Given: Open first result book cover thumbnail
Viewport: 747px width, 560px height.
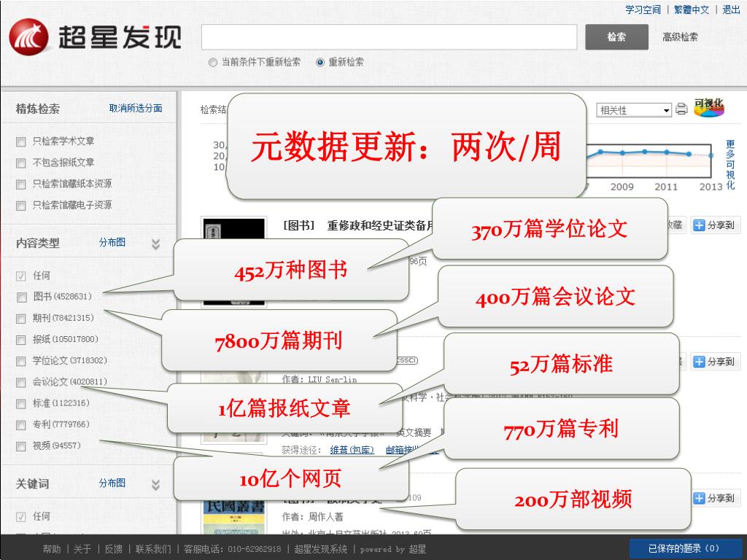Looking at the screenshot, I should [x=233, y=227].
